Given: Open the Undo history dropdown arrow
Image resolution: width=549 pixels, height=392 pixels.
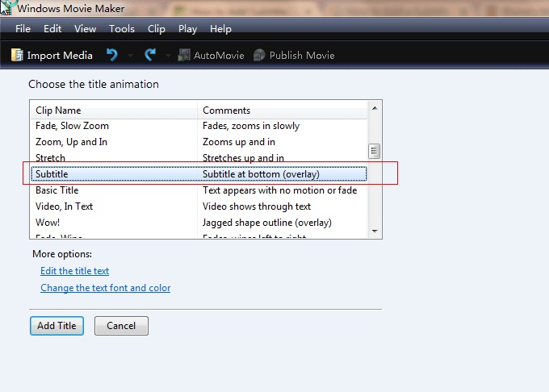Looking at the screenshot, I should tap(130, 56).
